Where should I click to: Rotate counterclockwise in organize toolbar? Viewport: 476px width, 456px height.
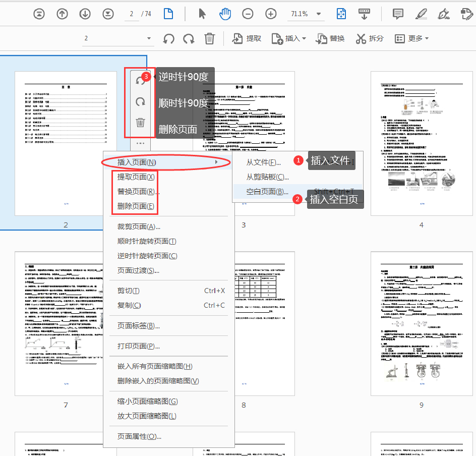pyautogui.click(x=168, y=38)
